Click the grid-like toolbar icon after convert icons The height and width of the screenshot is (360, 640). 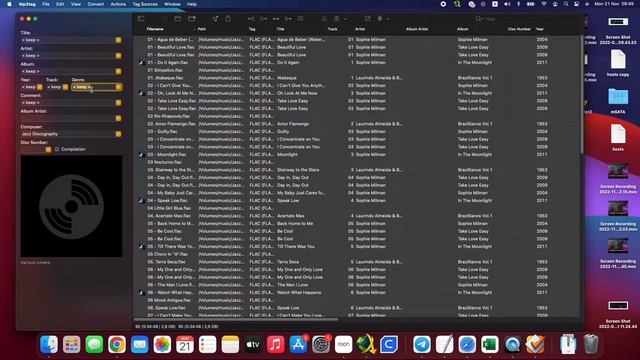[x=300, y=19]
